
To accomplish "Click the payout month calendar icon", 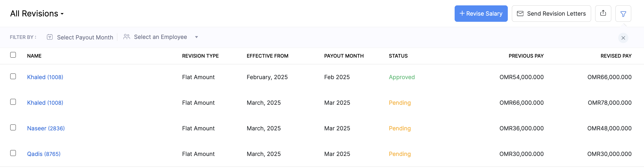I will pos(50,37).
